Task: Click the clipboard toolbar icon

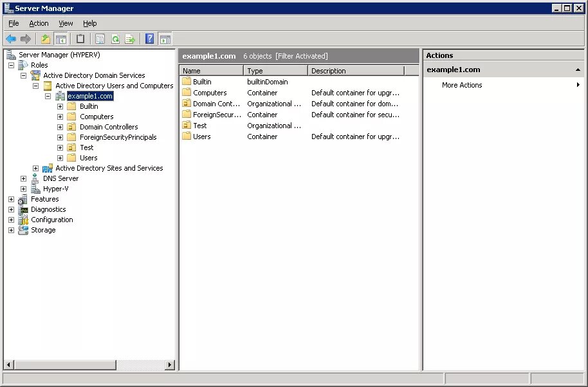Action: (80, 39)
